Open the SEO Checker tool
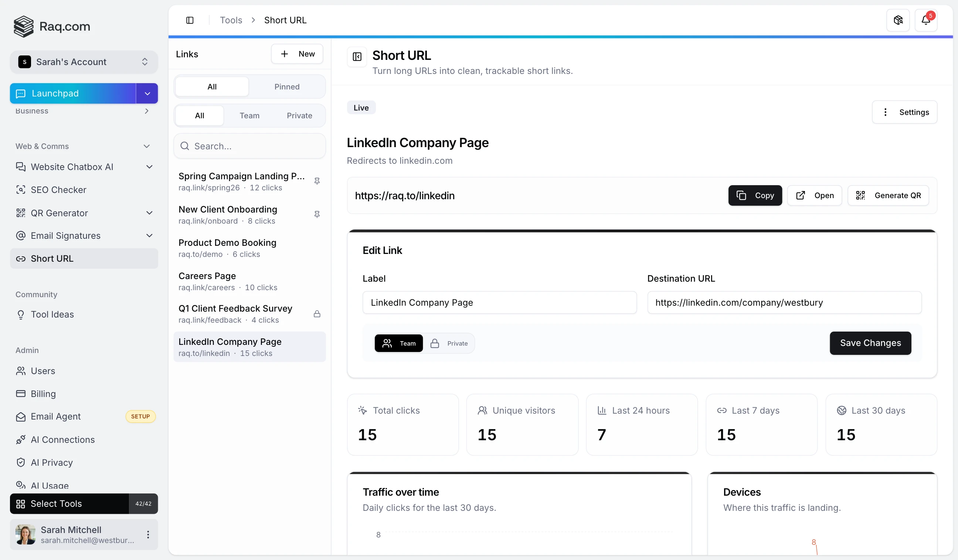This screenshot has width=958, height=560. 58,190
